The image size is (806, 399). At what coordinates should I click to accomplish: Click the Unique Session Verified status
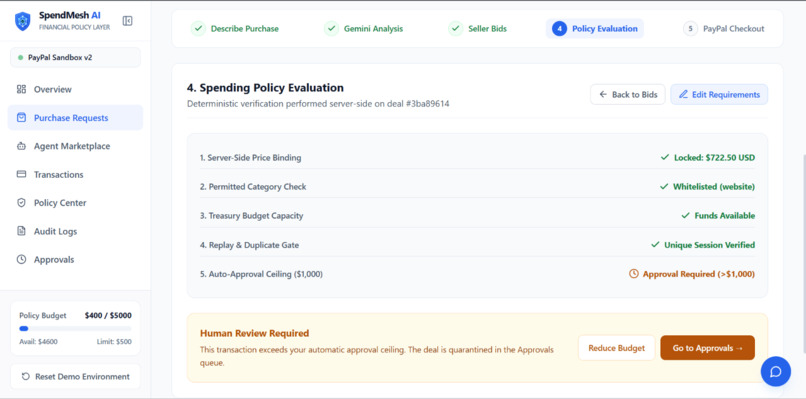pyautogui.click(x=709, y=245)
